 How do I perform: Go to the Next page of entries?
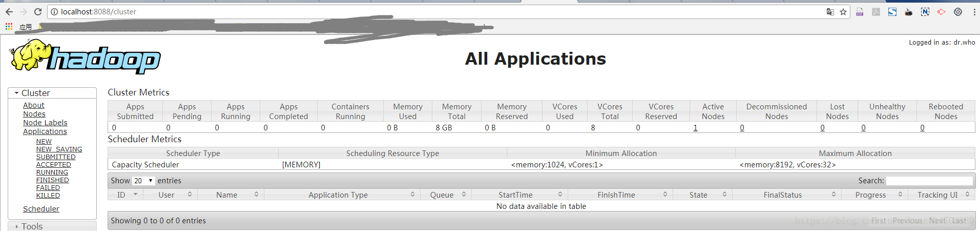coord(937,221)
